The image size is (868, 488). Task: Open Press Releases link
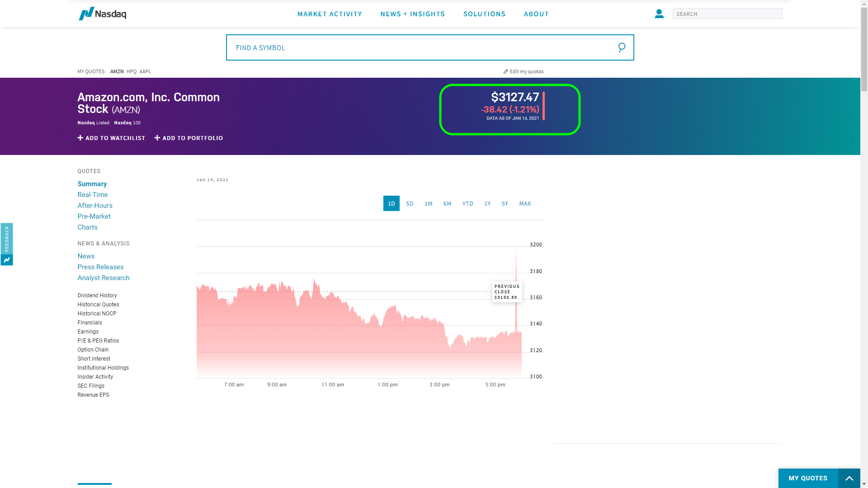[x=100, y=267]
